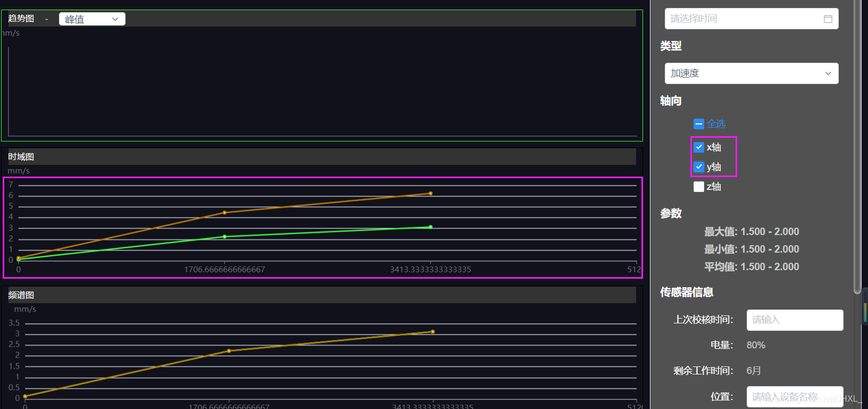This screenshot has width=868, height=409.
Task: Uncheck the x轴 checkbox
Action: click(699, 147)
